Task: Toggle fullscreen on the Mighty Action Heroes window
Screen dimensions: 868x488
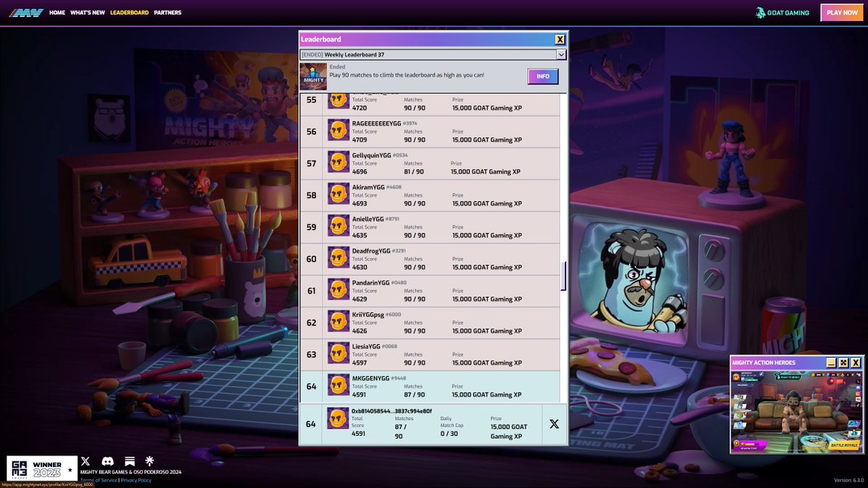Action: (x=843, y=362)
